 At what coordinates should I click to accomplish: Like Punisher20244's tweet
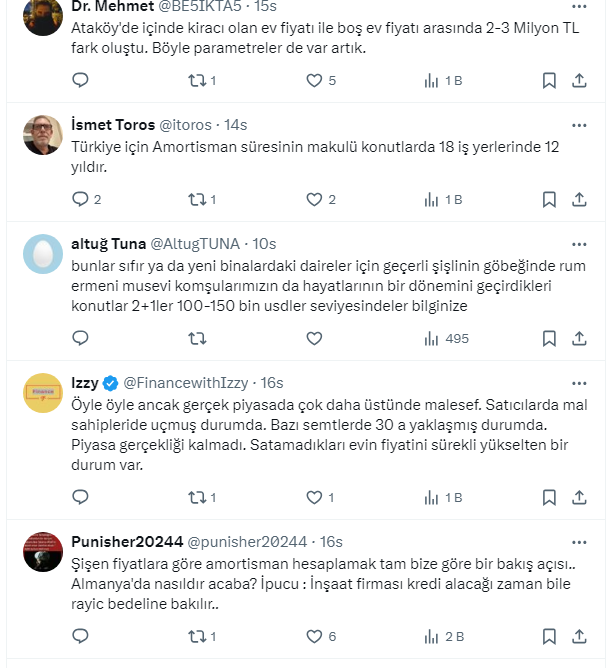tap(314, 635)
